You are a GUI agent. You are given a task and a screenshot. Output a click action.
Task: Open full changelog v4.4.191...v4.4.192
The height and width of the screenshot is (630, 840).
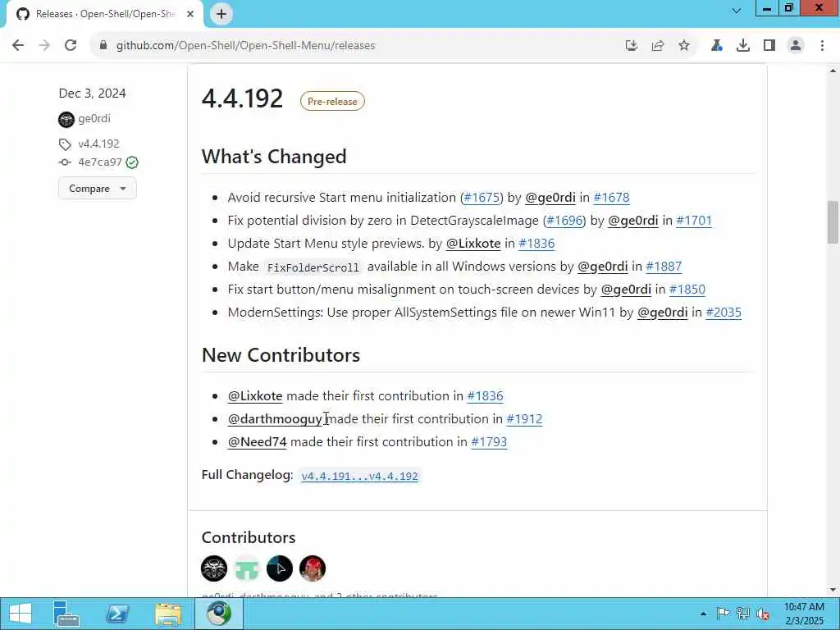[359, 477]
